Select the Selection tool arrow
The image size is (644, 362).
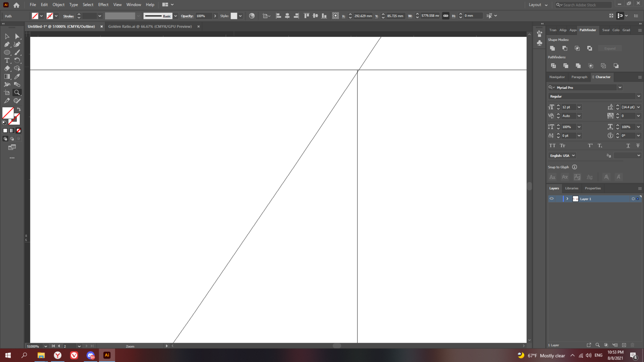[x=7, y=36]
